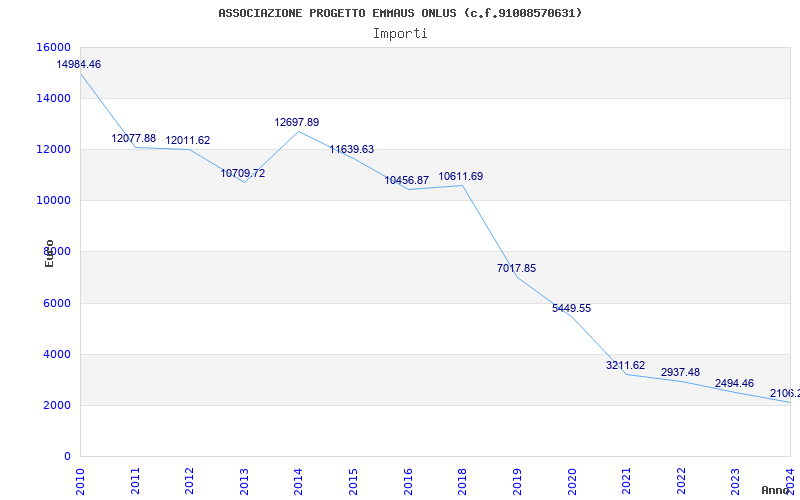
Task: Click the 10000 y-axis tick label
Action: (54, 201)
